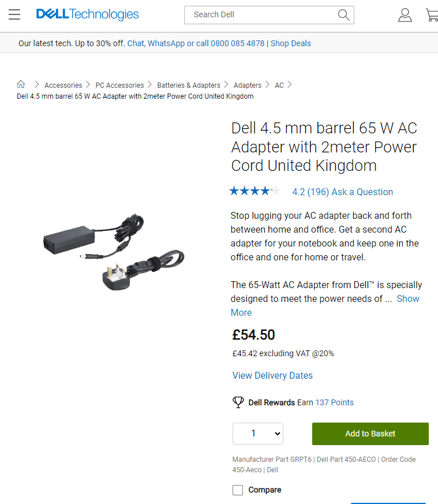This screenshot has width=438, height=504.
Task: Open the quantity dropdown
Action: pos(257,433)
